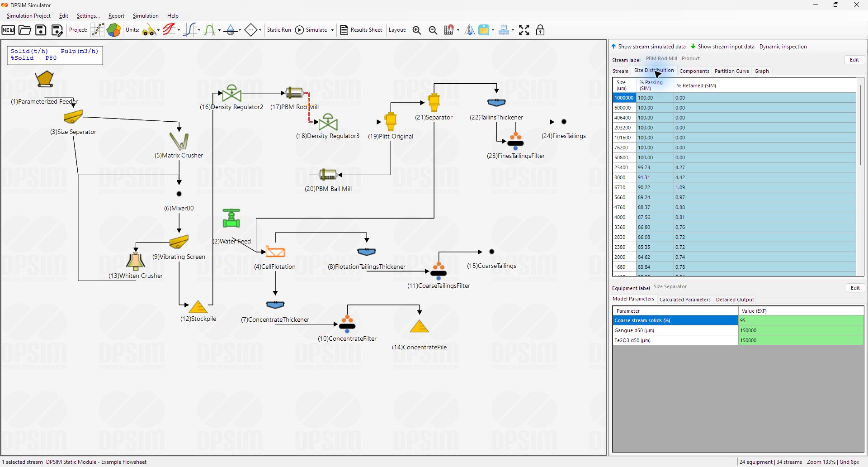Open a project with the folder icon
The width and height of the screenshot is (868, 467).
tap(25, 30)
